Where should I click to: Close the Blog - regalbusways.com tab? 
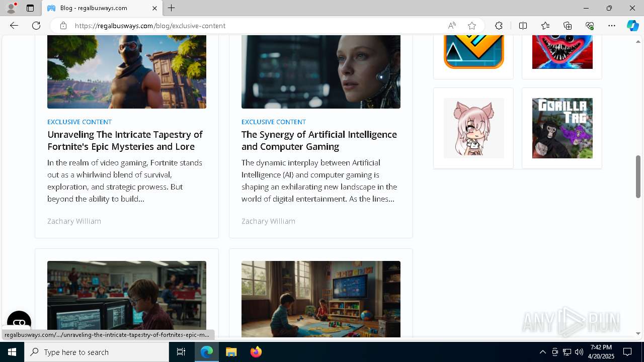[x=154, y=8]
